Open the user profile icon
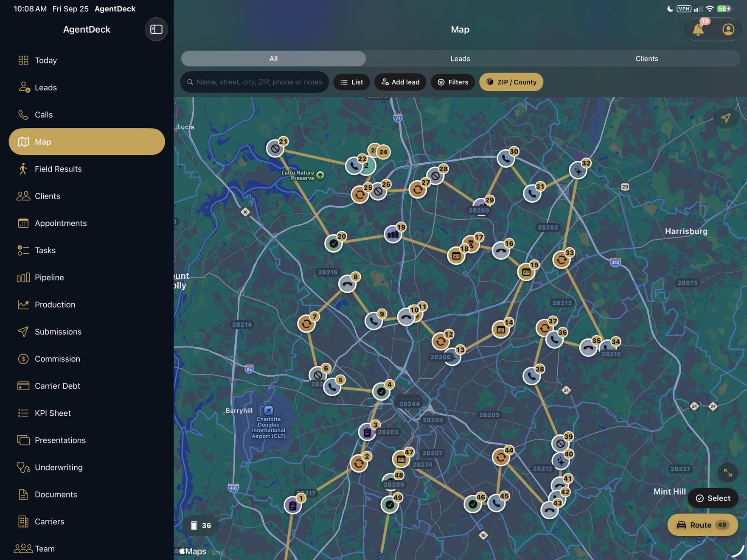 pyautogui.click(x=728, y=29)
